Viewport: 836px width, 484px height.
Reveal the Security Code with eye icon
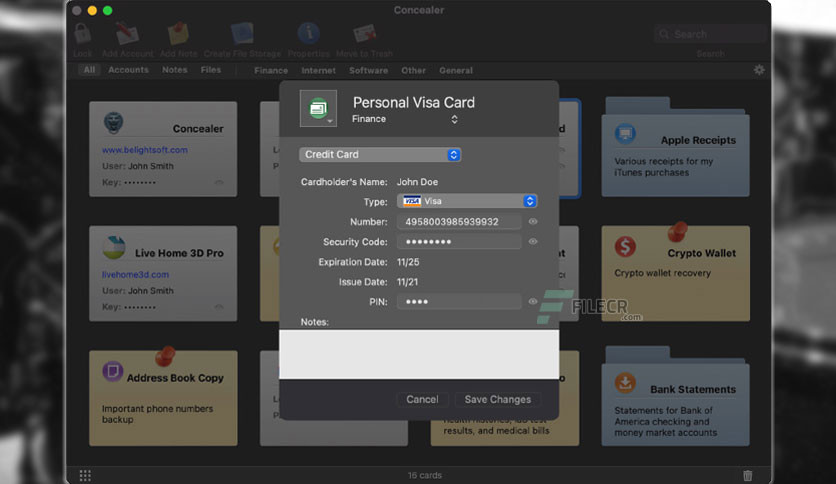533,241
